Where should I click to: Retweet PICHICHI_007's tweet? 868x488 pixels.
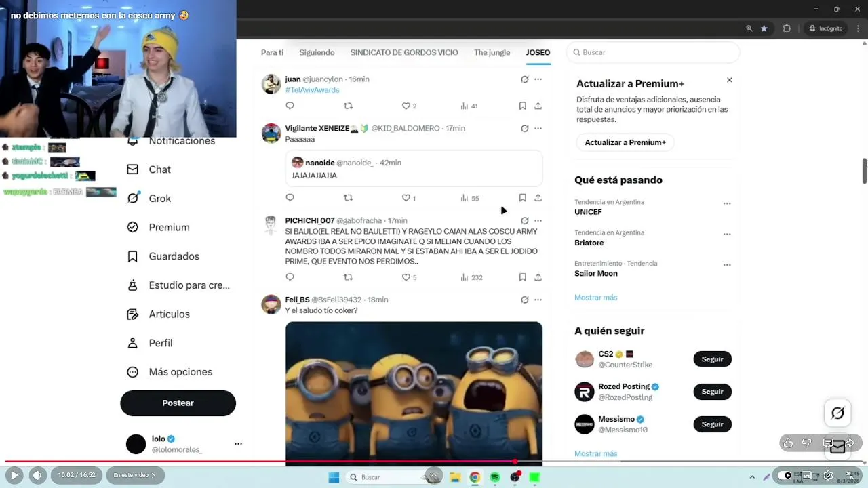tap(348, 277)
